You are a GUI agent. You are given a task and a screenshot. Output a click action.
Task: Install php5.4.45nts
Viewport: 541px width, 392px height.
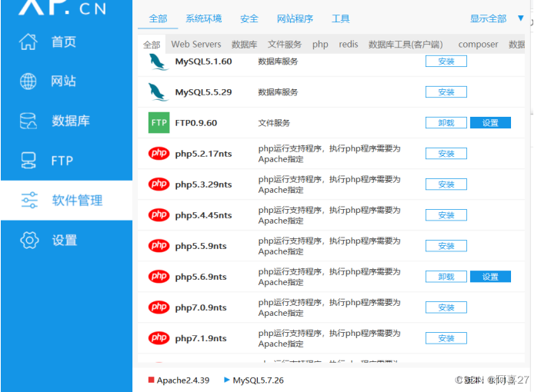pos(446,215)
